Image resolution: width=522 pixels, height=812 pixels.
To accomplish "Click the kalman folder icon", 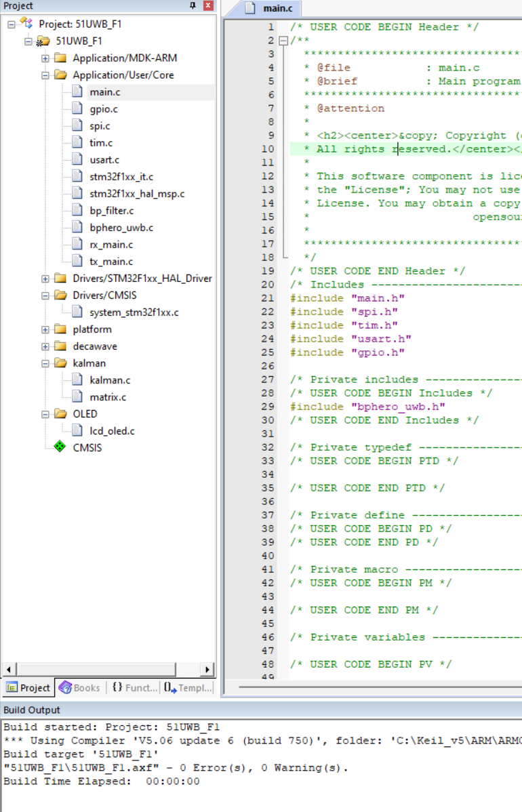I will pyautogui.click(x=60, y=363).
